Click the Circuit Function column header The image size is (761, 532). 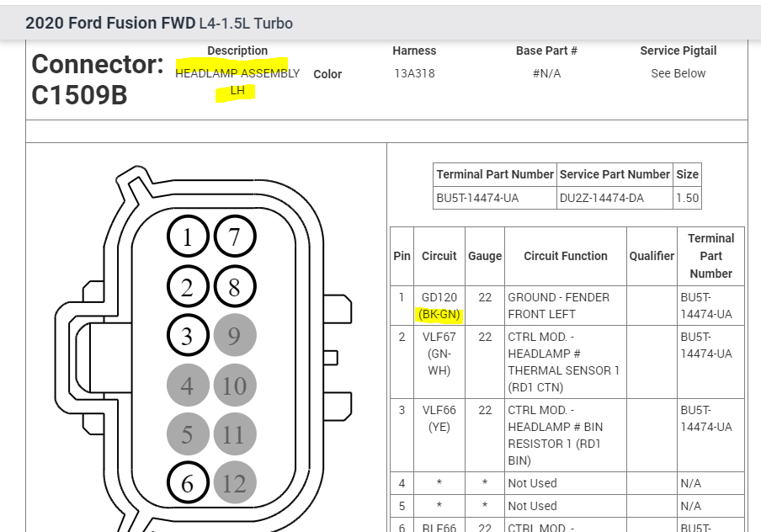pos(566,256)
